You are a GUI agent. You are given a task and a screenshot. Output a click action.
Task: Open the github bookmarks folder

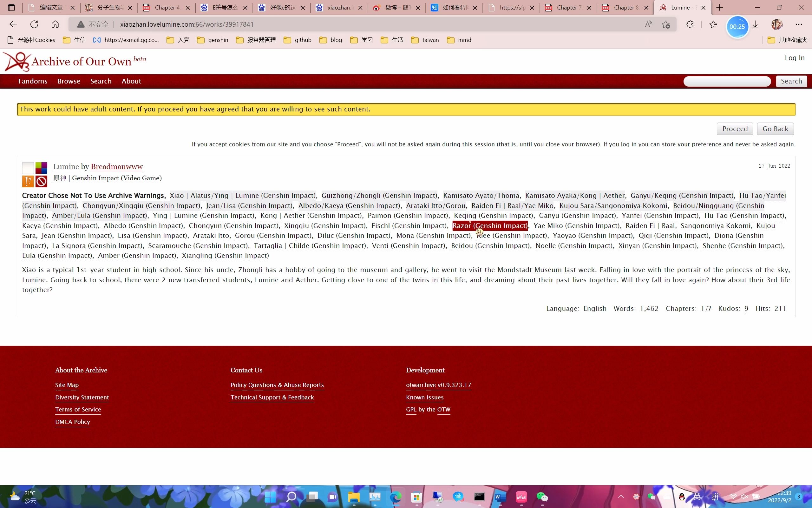click(298, 40)
